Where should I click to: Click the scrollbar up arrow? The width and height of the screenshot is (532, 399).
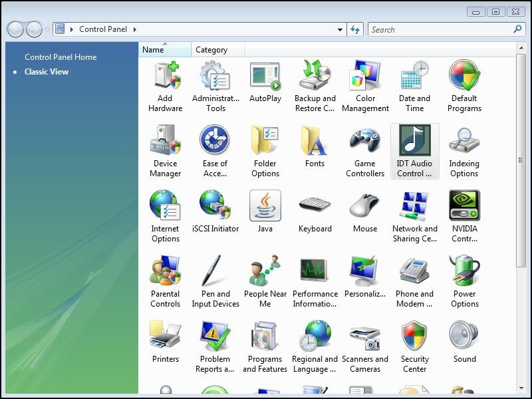pyautogui.click(x=521, y=48)
